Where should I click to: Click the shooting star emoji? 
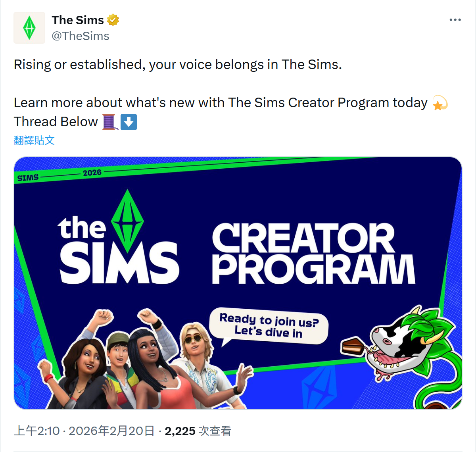point(440,103)
